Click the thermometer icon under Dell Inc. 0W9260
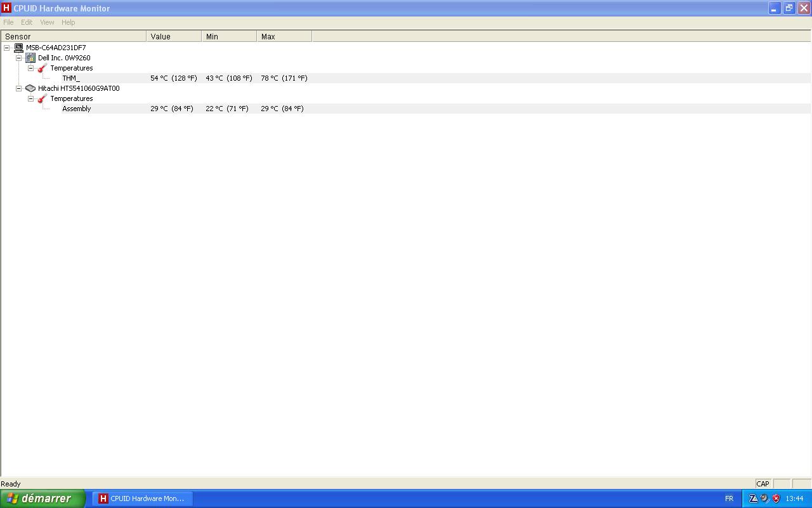The width and height of the screenshot is (812, 508). coord(43,68)
